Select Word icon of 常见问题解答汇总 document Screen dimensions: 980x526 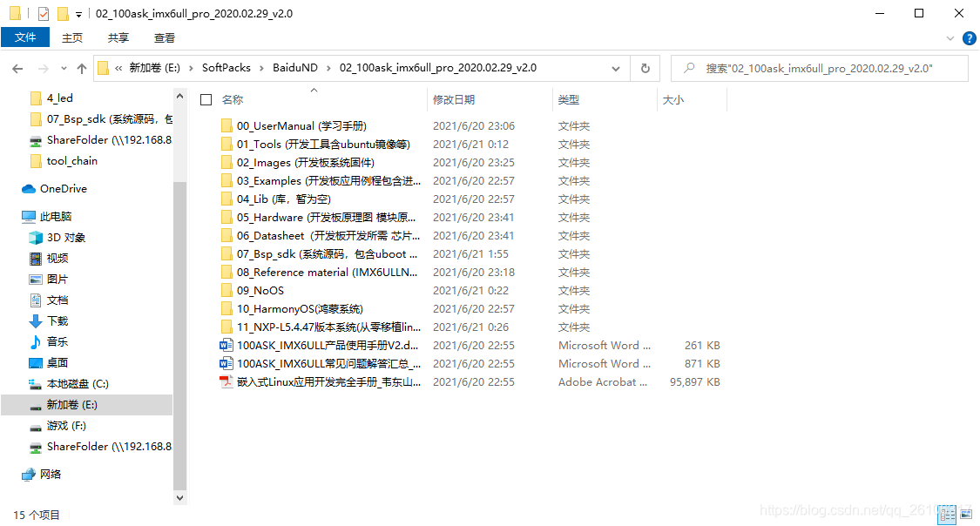click(226, 363)
